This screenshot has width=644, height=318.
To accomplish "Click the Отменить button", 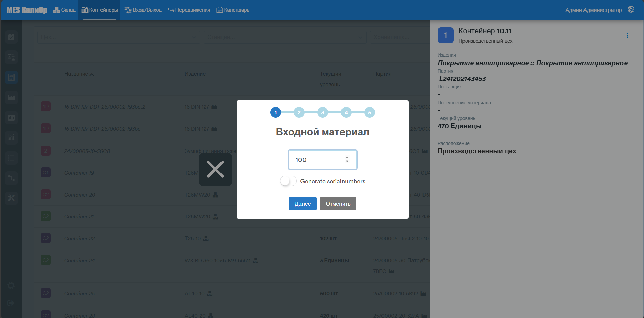I will pyautogui.click(x=338, y=204).
